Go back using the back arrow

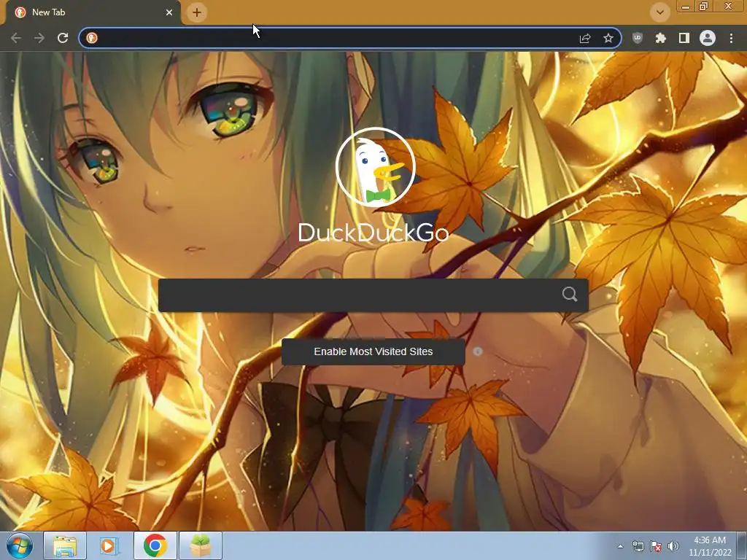pyautogui.click(x=16, y=38)
